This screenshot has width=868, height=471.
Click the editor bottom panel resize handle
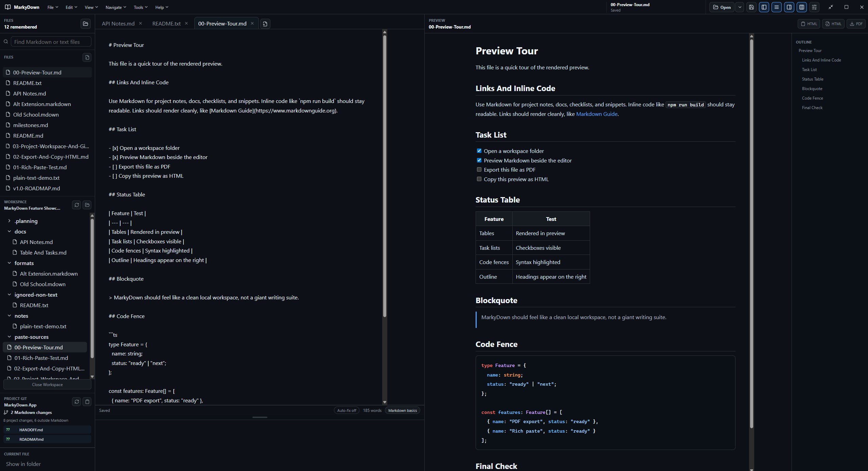[x=260, y=417]
